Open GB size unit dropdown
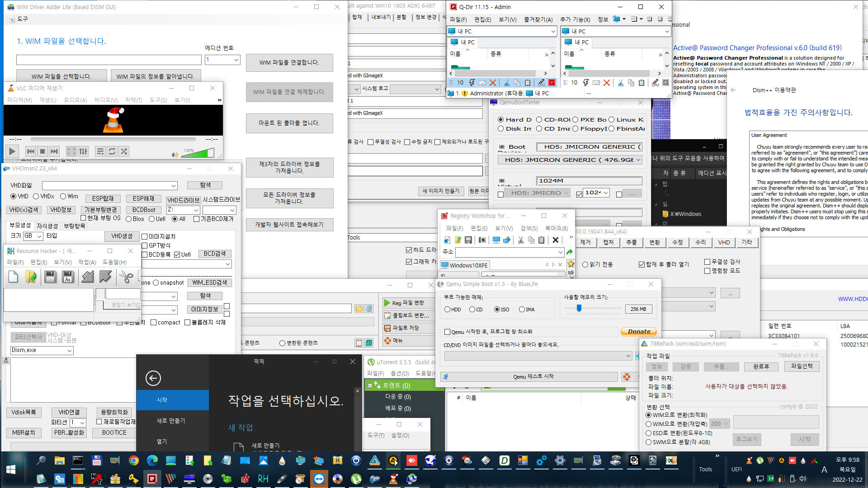The width and height of the screenshot is (868, 488). pos(39,236)
